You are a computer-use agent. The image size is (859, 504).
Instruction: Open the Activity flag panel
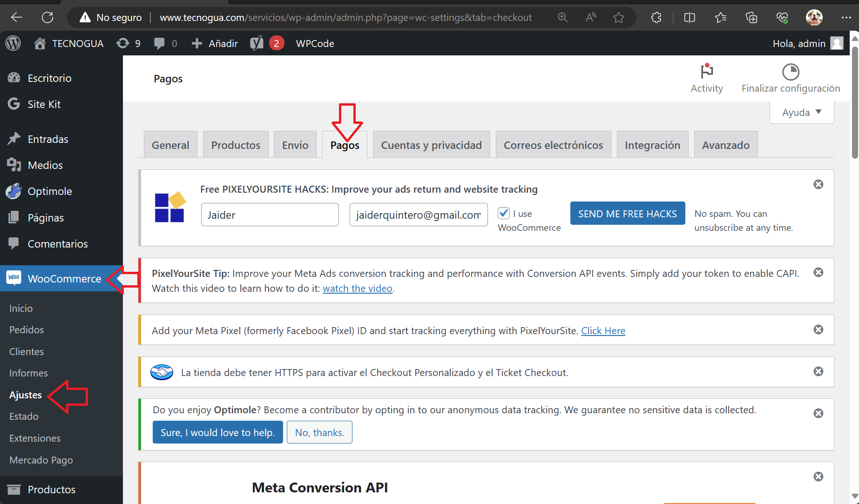click(707, 78)
